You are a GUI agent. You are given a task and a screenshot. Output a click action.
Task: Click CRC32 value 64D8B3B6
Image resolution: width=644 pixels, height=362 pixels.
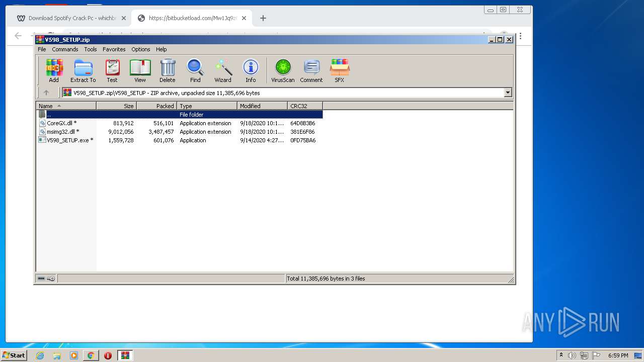point(303,123)
